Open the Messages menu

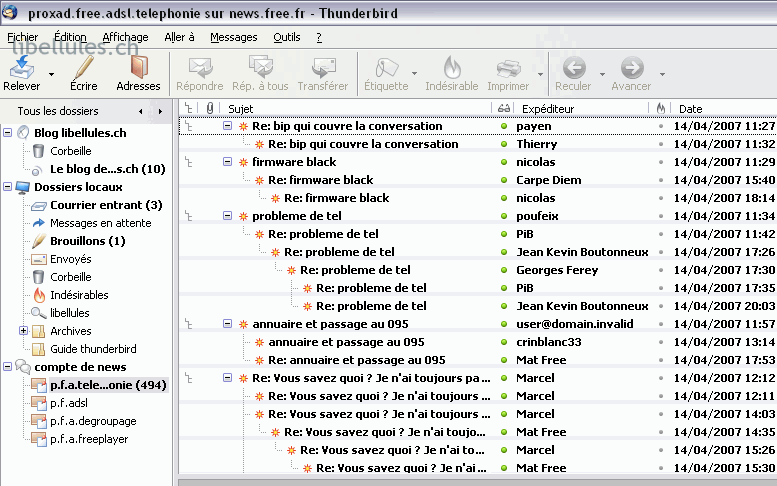(233, 37)
